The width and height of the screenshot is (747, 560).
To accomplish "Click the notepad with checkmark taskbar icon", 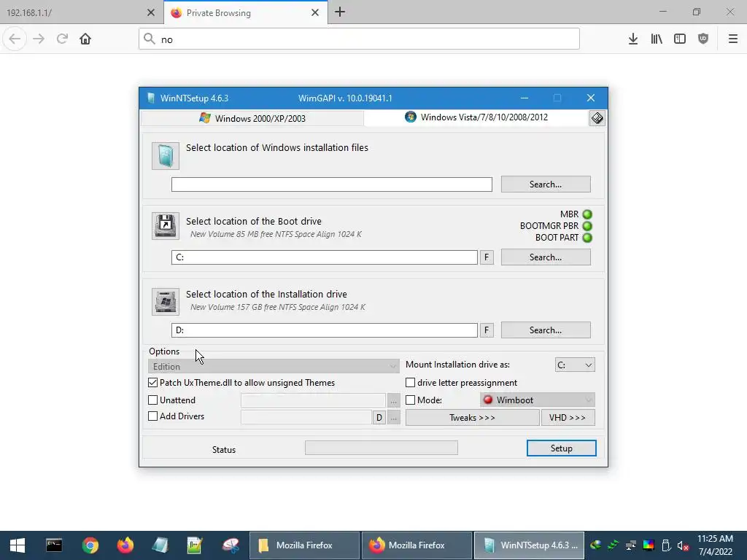I will click(x=195, y=545).
